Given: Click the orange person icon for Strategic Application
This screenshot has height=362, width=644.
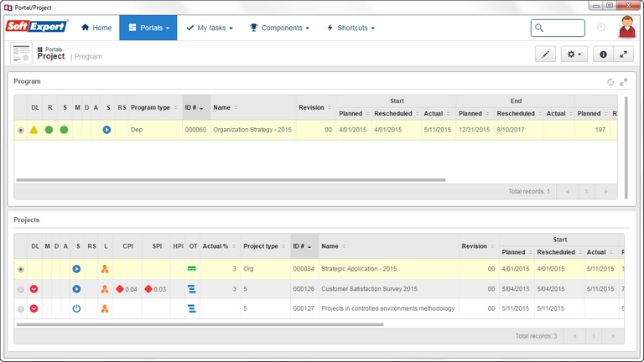Looking at the screenshot, I should (105, 269).
